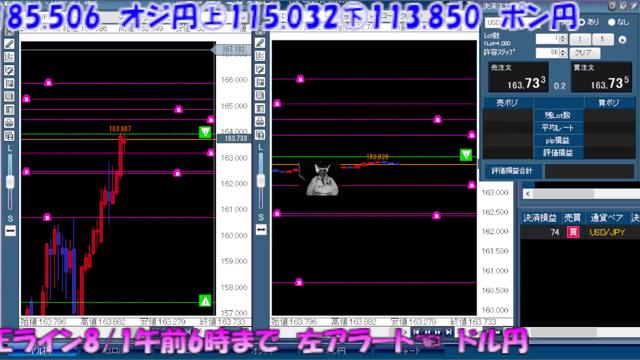This screenshot has height=360, width=640.
Task: Click the round arrow toggle beside lot buttons
Action: (622, 40)
